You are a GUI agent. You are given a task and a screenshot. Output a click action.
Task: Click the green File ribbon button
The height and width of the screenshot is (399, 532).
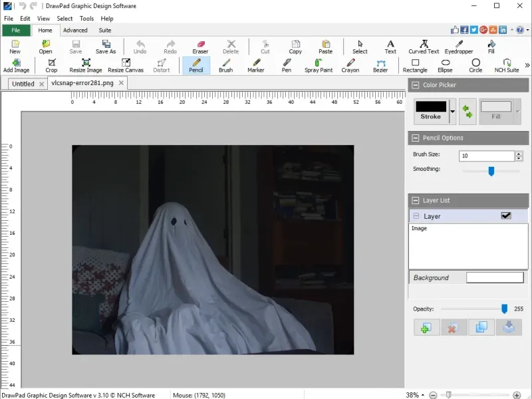[16, 30]
